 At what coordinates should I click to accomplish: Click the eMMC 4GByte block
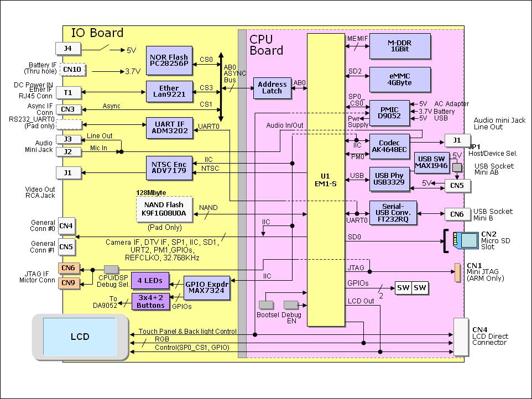[400, 80]
